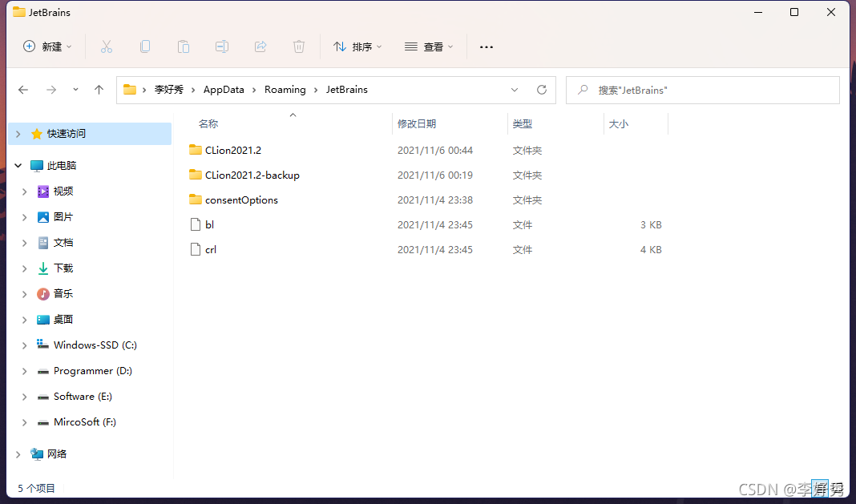The image size is (856, 504).
Task: Select the consentOptions folder icon
Action: (x=196, y=200)
